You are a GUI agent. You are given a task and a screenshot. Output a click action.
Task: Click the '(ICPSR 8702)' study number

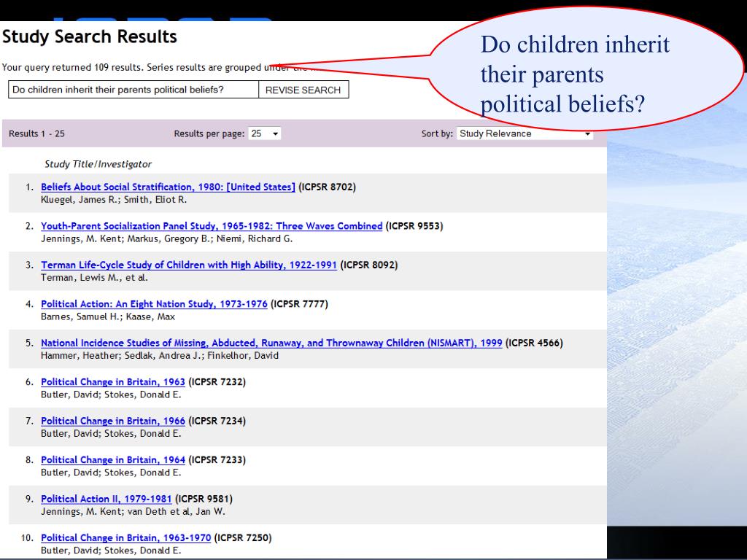pyautogui.click(x=328, y=187)
